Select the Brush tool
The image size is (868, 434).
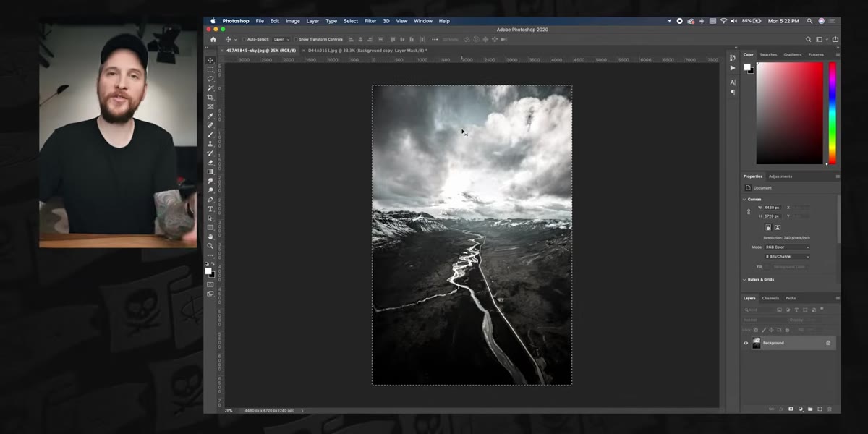coord(210,135)
